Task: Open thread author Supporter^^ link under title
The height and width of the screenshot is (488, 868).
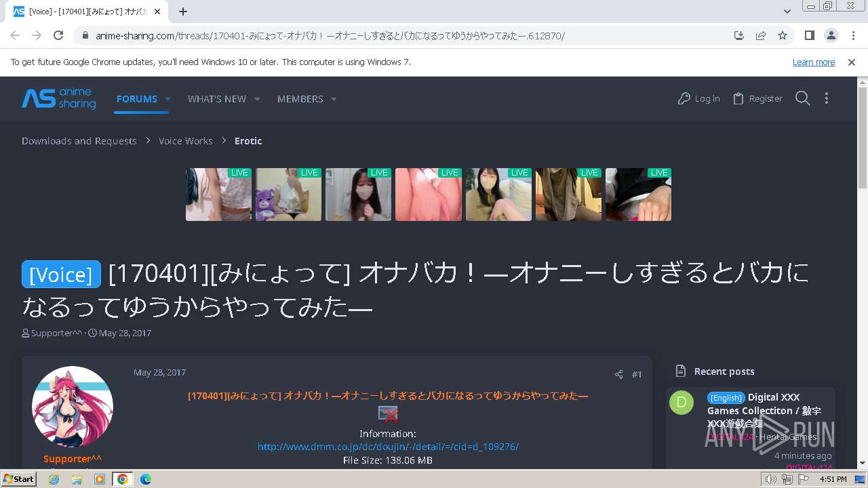Action: coord(57,333)
